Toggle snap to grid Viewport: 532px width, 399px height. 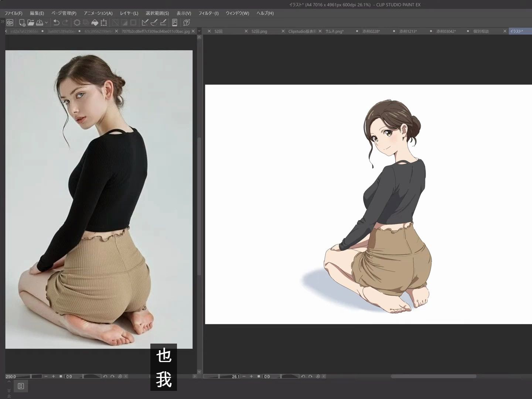(163, 23)
